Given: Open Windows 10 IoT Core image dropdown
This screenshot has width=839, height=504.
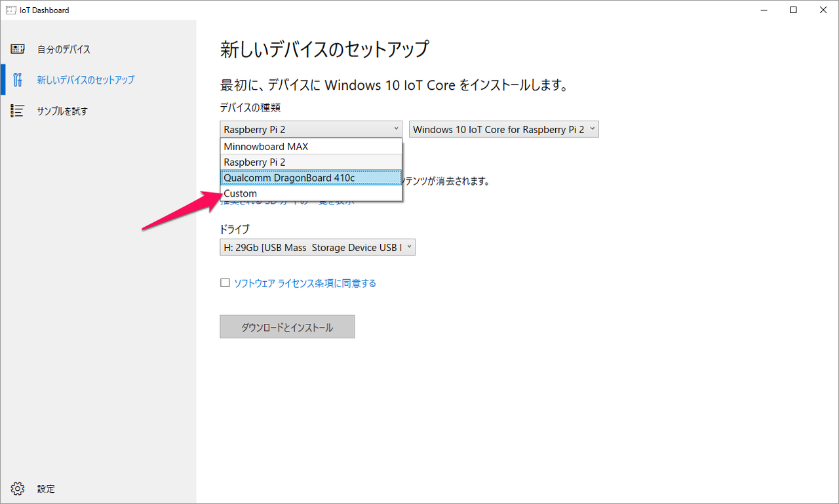Looking at the screenshot, I should (504, 129).
